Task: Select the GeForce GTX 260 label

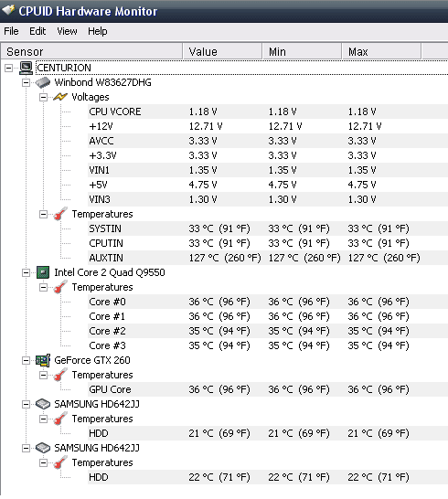Action: (x=92, y=360)
